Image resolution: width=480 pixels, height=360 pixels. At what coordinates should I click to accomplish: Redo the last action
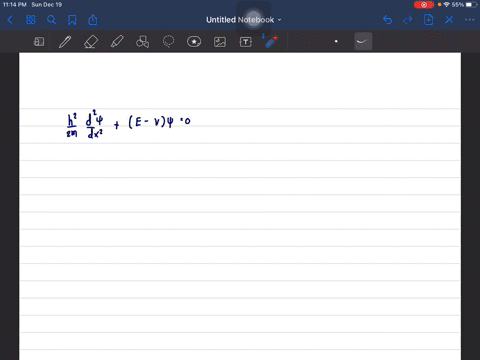pyautogui.click(x=408, y=20)
